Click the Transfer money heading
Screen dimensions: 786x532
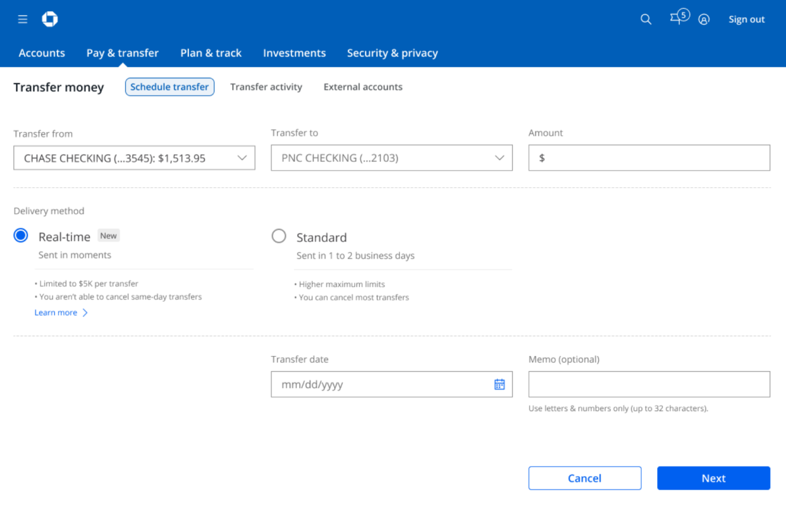(59, 88)
